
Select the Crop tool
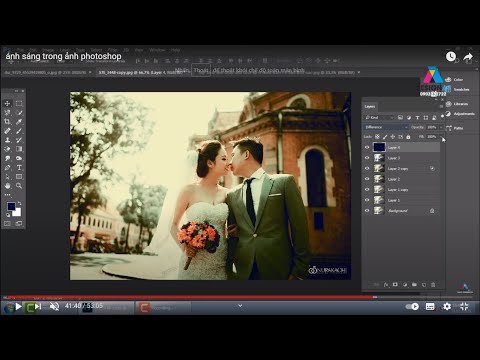[x=7, y=122]
